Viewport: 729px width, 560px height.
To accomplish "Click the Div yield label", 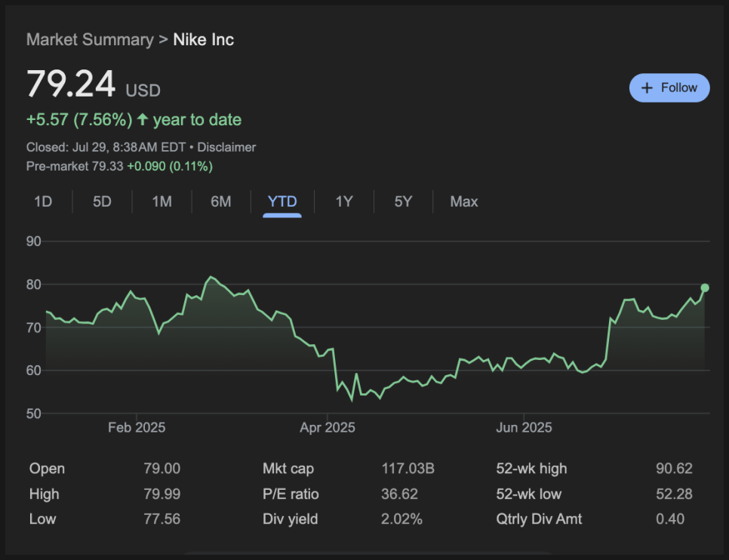I will point(290,519).
